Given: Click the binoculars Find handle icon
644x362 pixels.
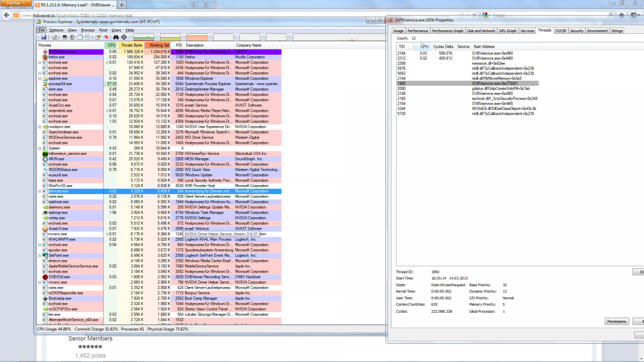Looking at the screenshot, I should [x=116, y=38].
